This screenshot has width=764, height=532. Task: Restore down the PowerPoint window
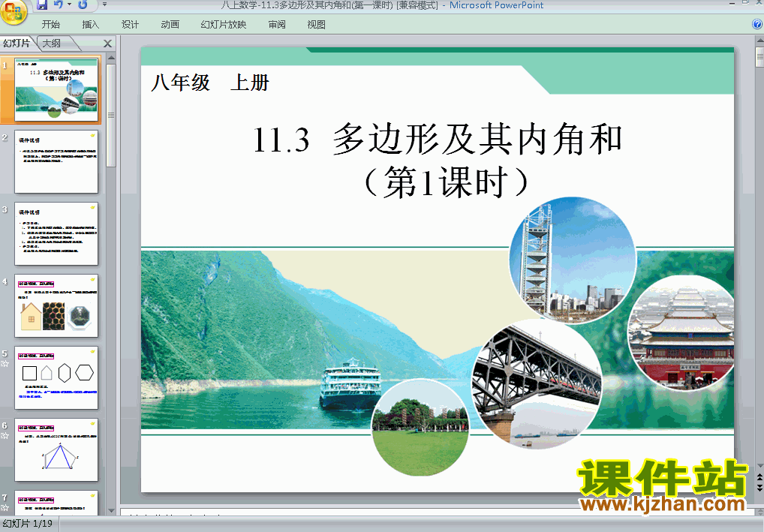click(x=745, y=3)
